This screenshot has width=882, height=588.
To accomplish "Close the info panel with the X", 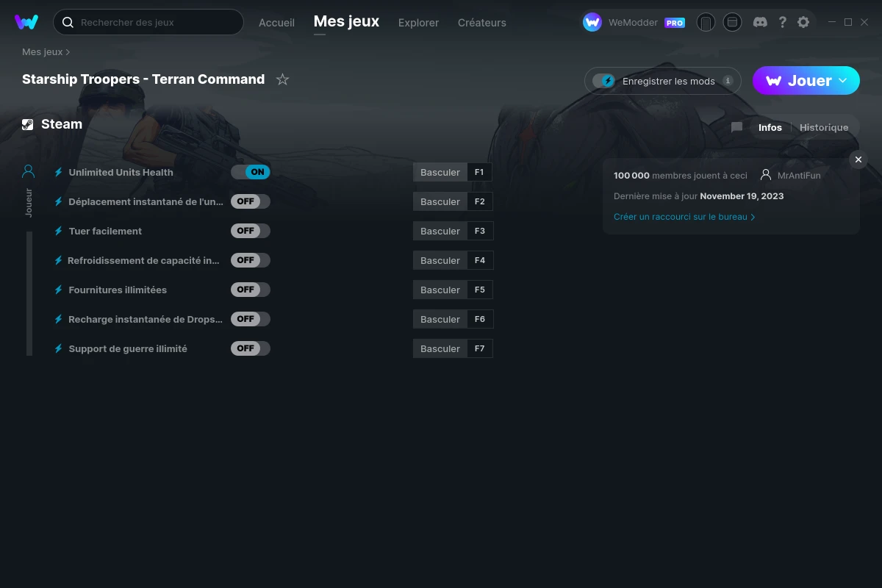I will tap(858, 159).
